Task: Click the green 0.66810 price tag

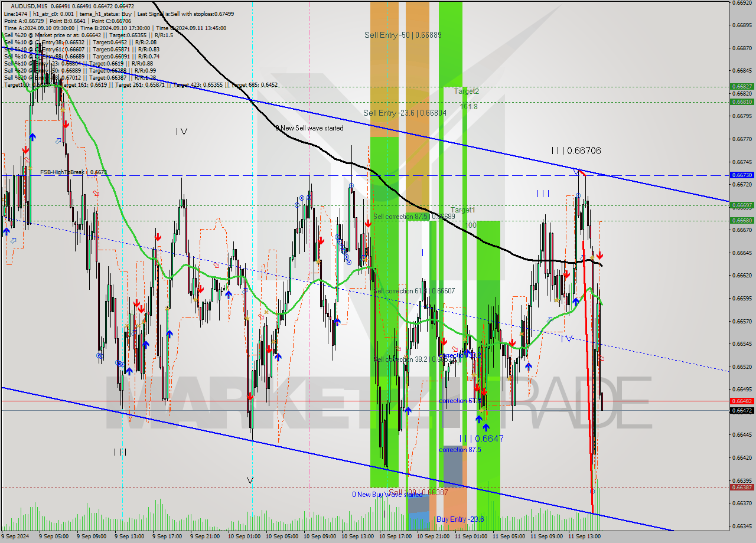Action: point(742,102)
